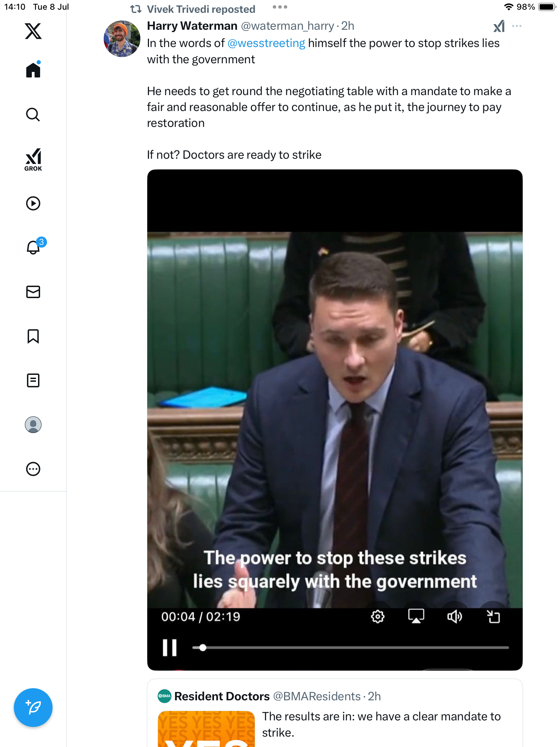Screen dimensions: 560x747
Task: Open the Bookmarks icon
Action: 33,336
